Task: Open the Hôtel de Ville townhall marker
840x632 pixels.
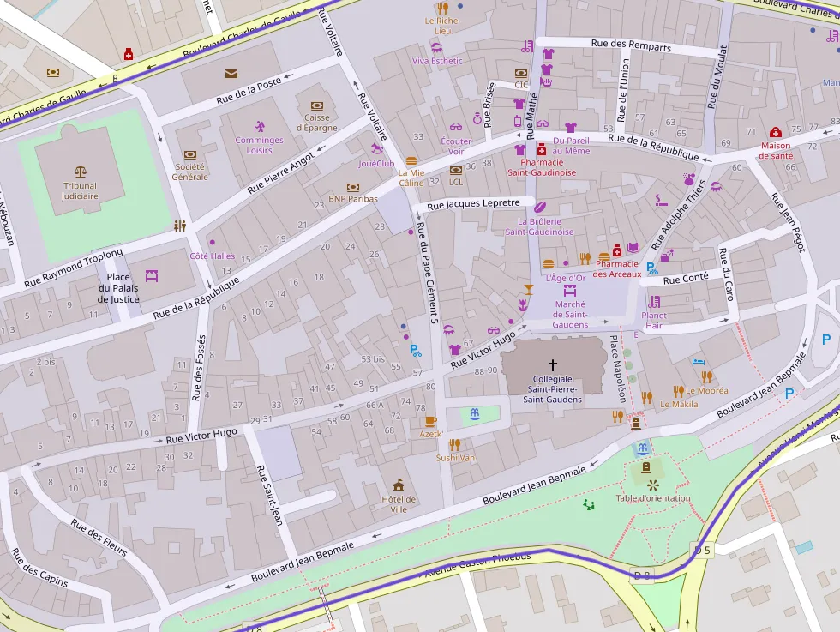Action: click(399, 485)
